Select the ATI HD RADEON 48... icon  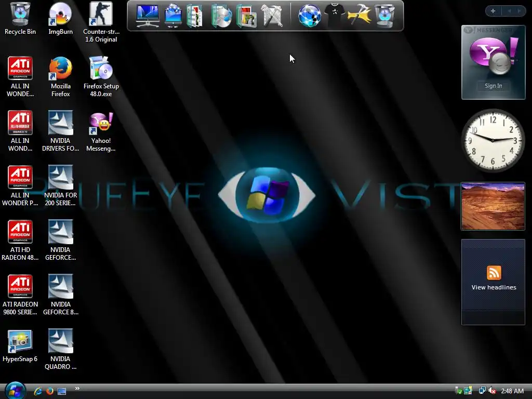pyautogui.click(x=20, y=241)
